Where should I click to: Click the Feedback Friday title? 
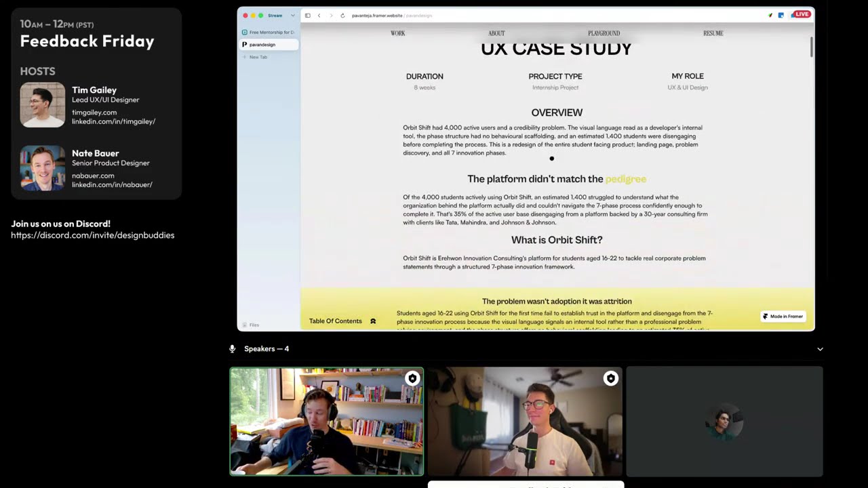point(87,41)
